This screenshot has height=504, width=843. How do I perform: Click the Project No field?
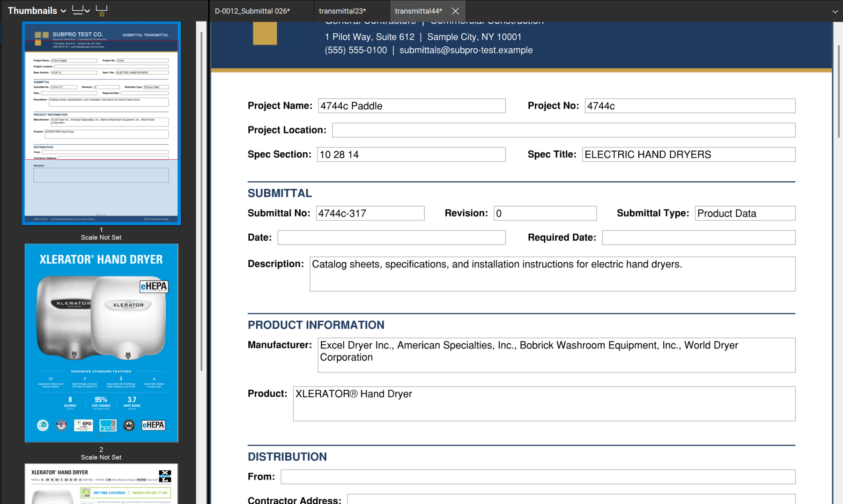(x=690, y=106)
